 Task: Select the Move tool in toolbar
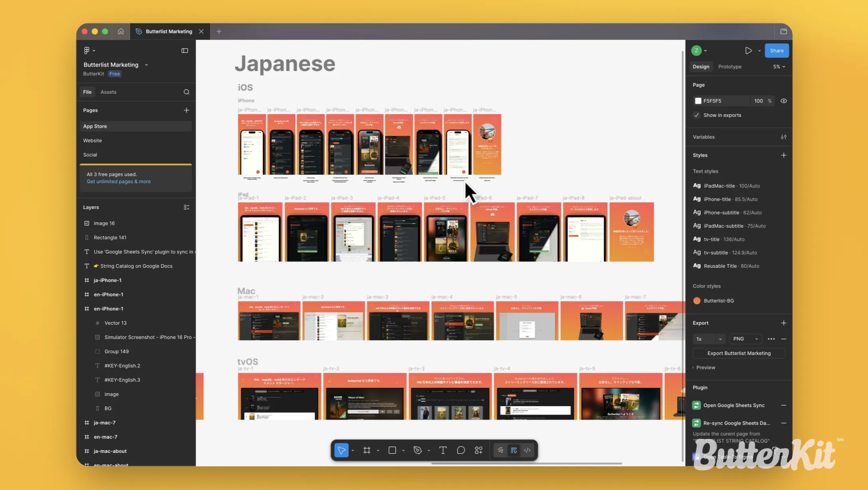coord(341,450)
